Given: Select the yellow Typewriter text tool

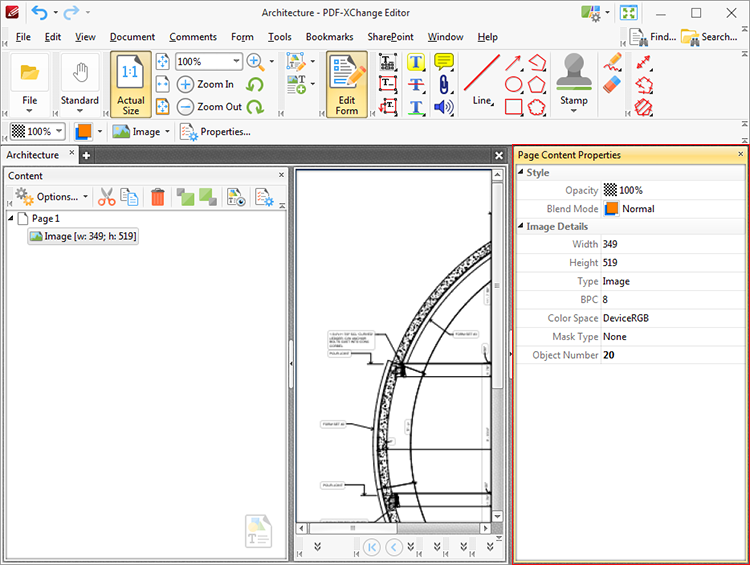Looking at the screenshot, I should 416,62.
